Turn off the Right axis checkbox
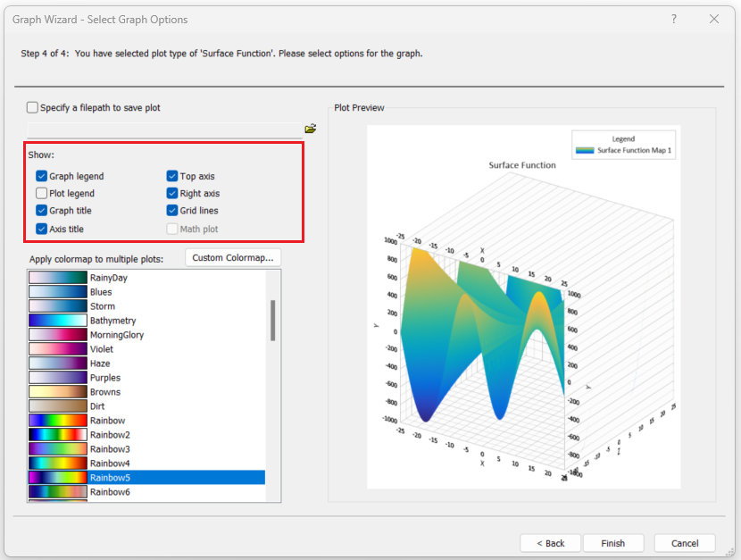Image resolution: width=741 pixels, height=560 pixels. tap(172, 194)
